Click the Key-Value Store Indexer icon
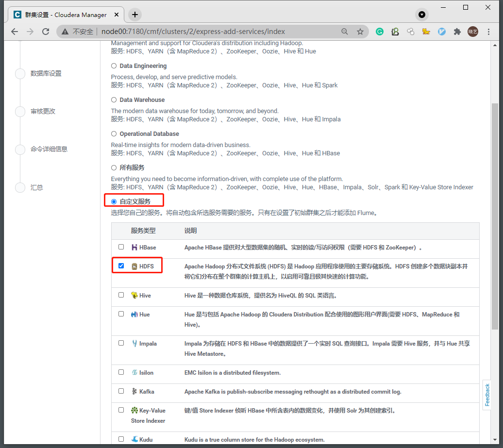Image resolution: width=503 pixels, height=448 pixels. (134, 410)
